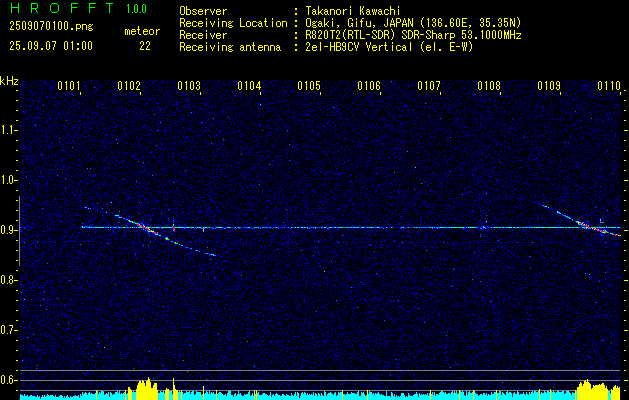629x400 pixels.
Task: Click the meteor echo trace near 0102
Action: (x=150, y=231)
